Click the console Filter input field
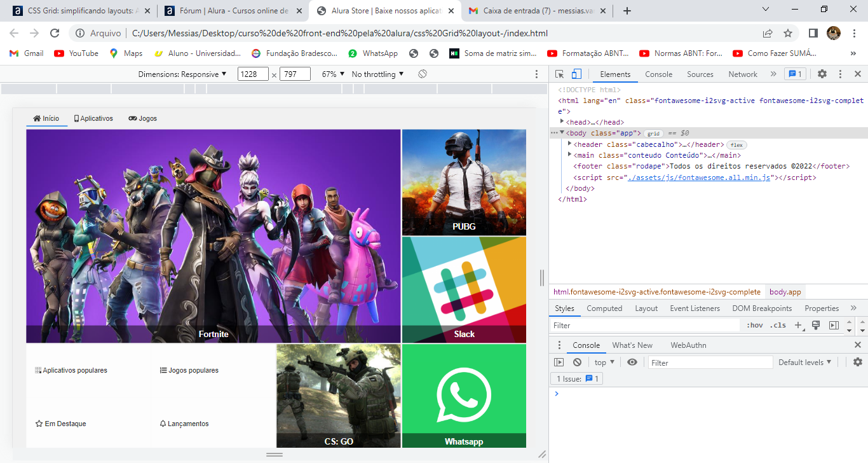 [710, 363]
